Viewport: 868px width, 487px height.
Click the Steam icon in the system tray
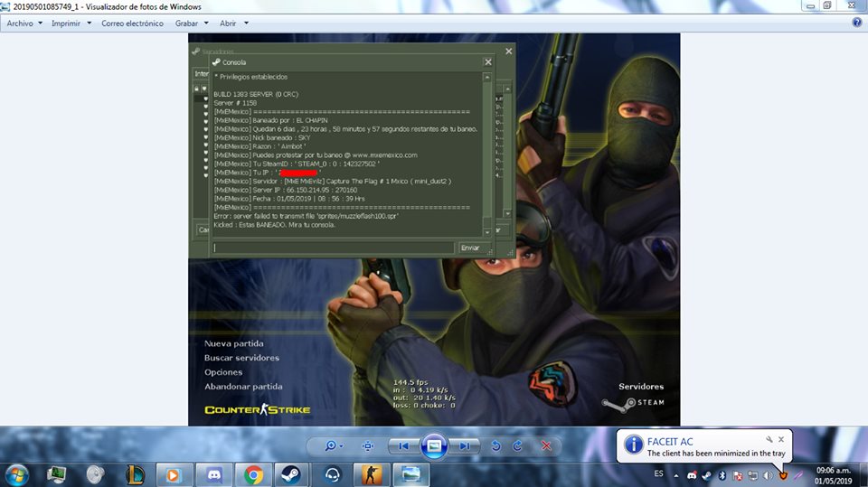click(x=707, y=475)
